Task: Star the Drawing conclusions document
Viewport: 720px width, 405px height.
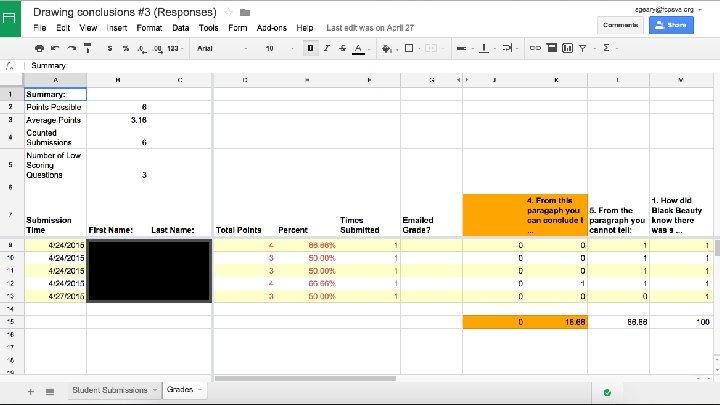Action: [x=228, y=12]
